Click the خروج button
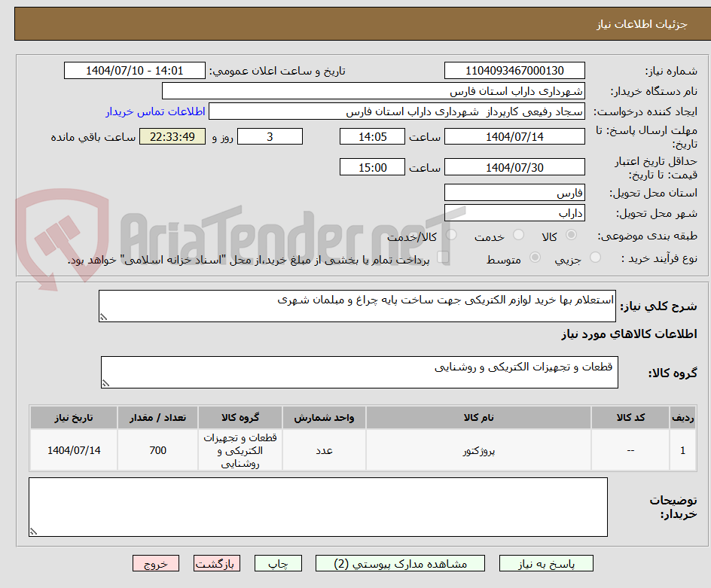 156,563
